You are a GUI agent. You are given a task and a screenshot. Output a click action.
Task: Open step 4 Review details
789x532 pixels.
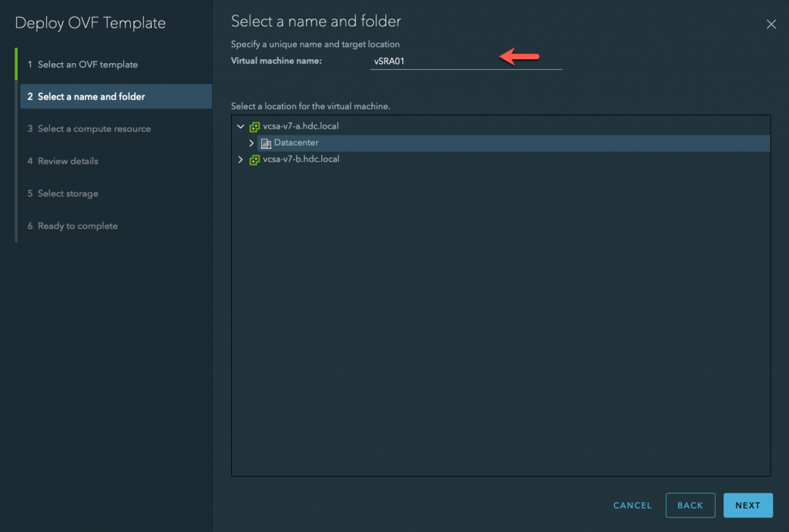coord(63,161)
